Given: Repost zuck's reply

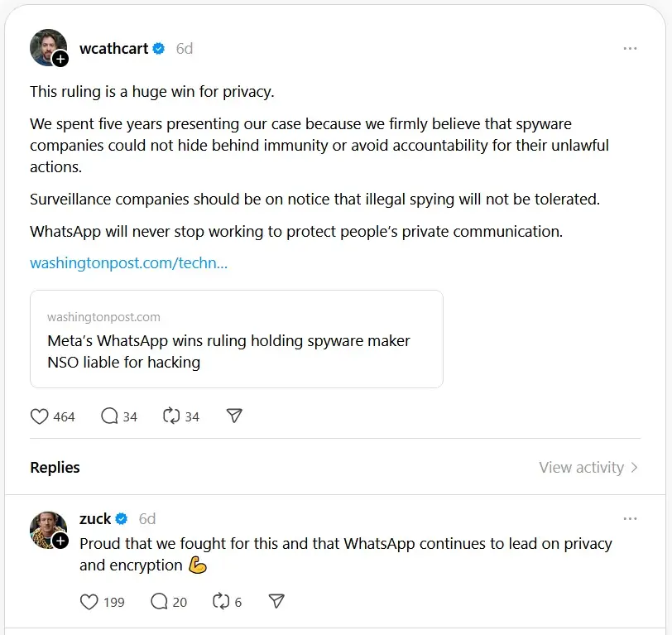Looking at the screenshot, I should point(222,602).
